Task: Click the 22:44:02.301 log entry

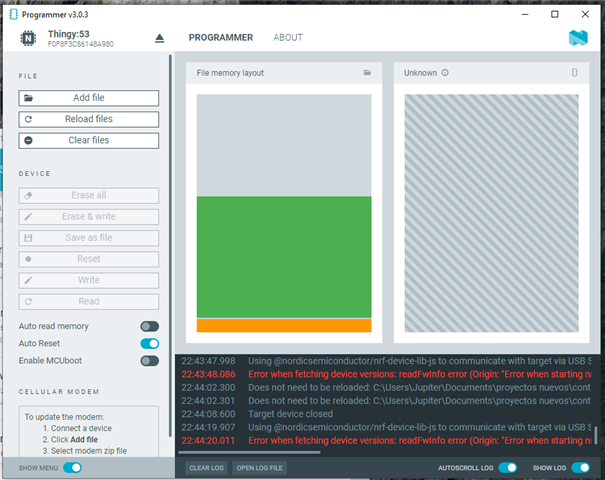Action: click(386, 401)
